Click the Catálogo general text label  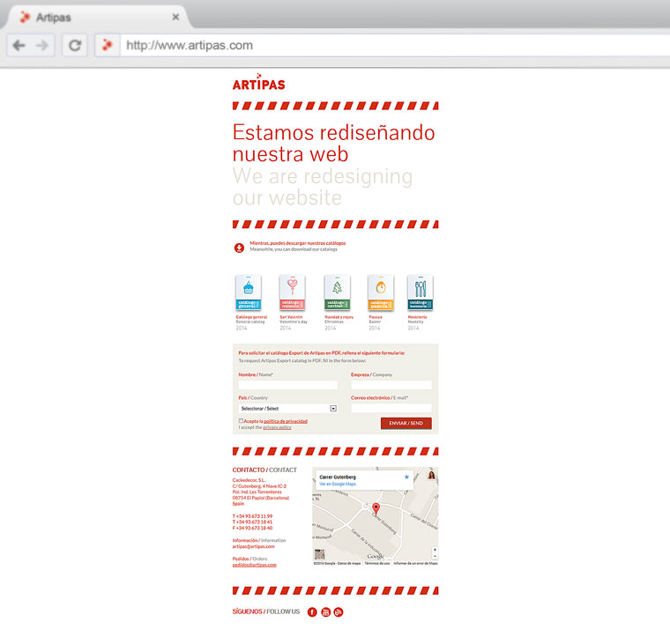point(251,317)
